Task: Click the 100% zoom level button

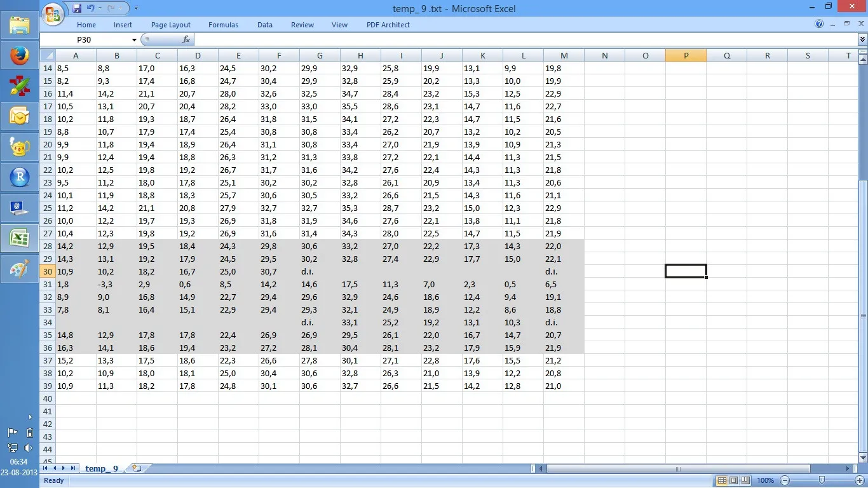Action: point(766,480)
